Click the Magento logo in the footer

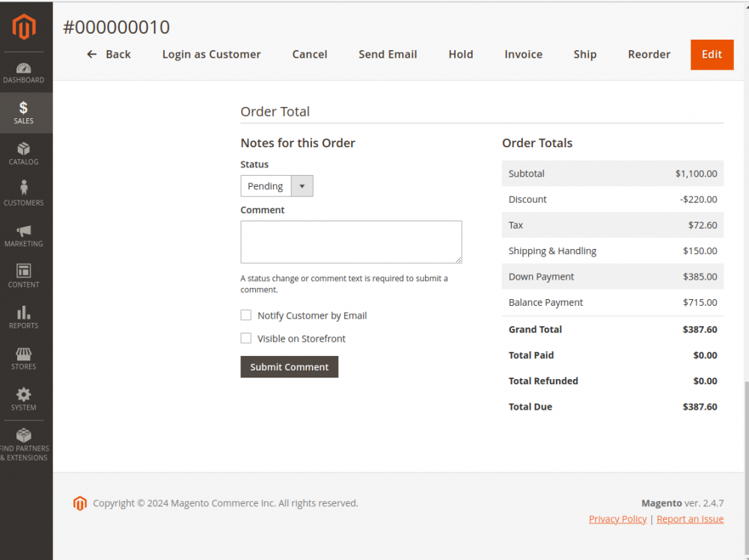click(x=80, y=503)
